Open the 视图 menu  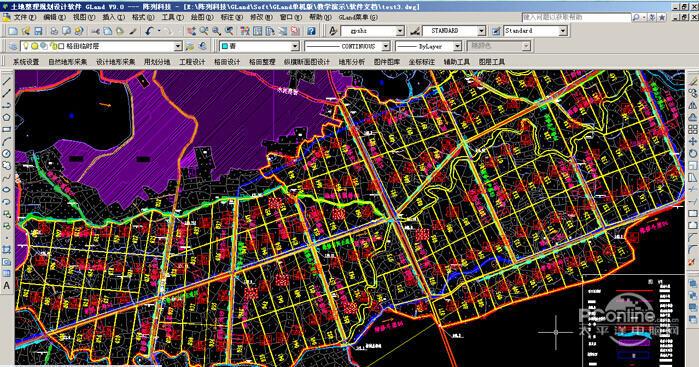click(x=84, y=17)
